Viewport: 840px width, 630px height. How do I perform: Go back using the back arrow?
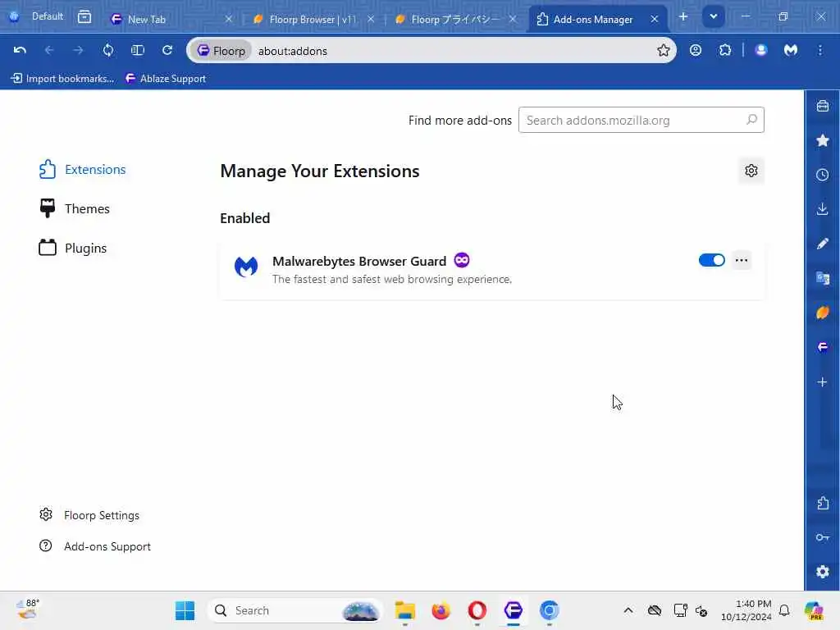[49, 50]
